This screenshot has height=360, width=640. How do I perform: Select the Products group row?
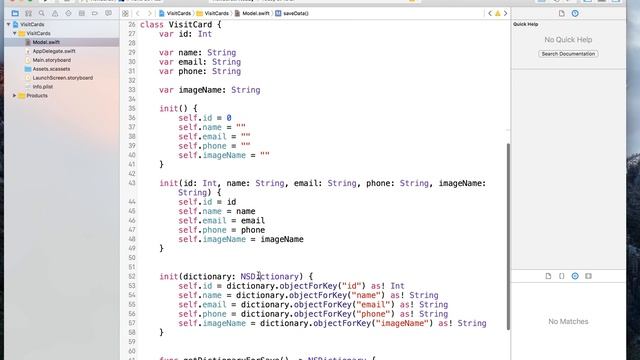[61, 96]
